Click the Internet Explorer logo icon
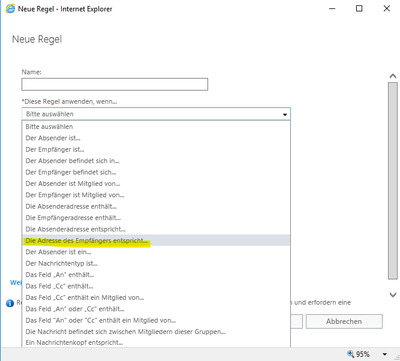The image size is (400, 361). (x=10, y=9)
